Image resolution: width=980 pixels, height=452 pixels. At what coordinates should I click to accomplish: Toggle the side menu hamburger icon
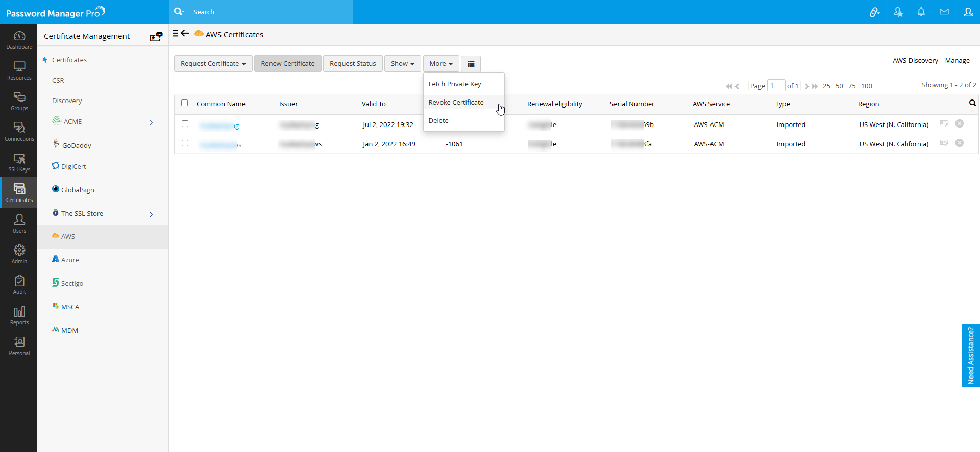coord(175,33)
